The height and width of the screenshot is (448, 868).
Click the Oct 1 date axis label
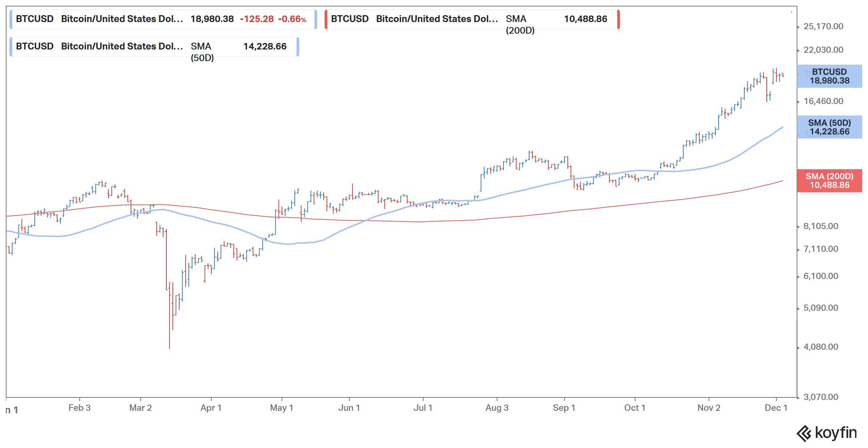[635, 408]
